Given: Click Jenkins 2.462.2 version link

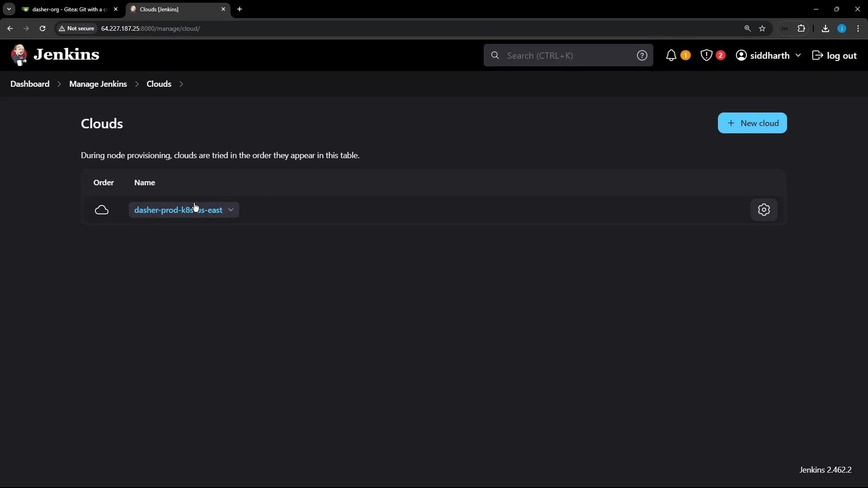Looking at the screenshot, I should click(826, 470).
